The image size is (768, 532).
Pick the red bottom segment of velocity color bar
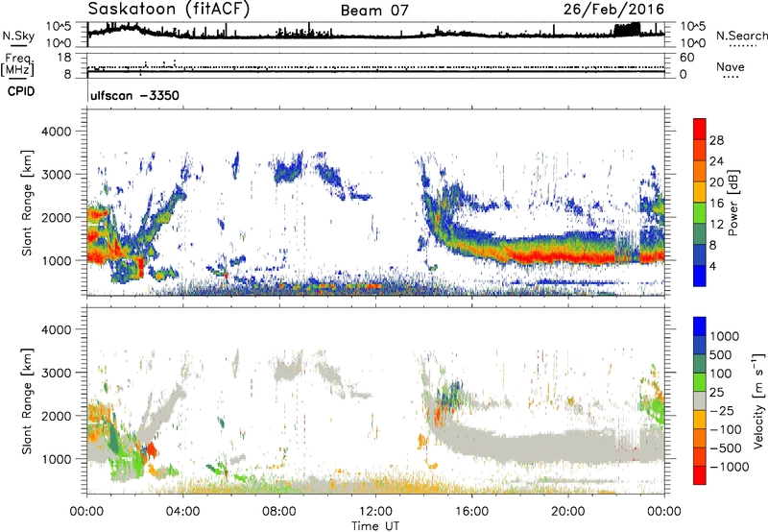700,475
